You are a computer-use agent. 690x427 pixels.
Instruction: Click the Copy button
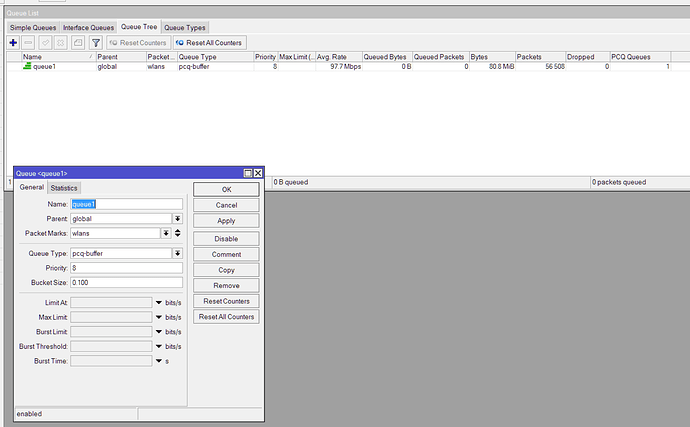(226, 270)
